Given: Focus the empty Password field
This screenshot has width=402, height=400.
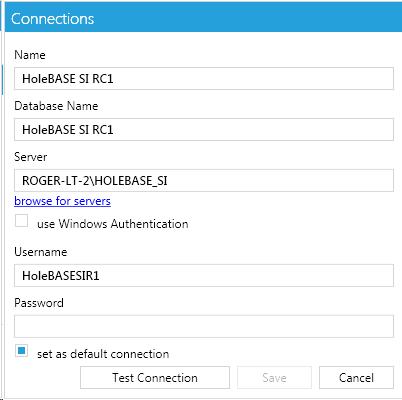Looking at the screenshot, I should [x=204, y=326].
